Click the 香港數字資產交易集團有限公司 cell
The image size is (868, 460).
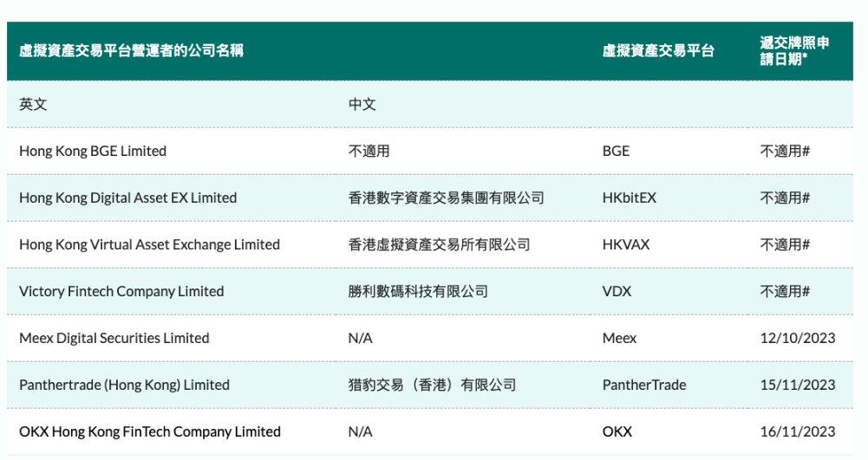coord(447,198)
